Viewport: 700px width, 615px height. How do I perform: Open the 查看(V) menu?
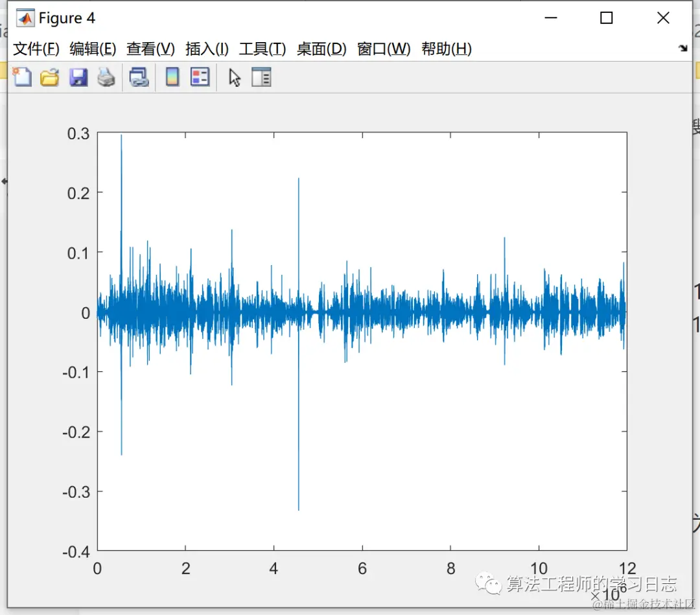point(150,49)
